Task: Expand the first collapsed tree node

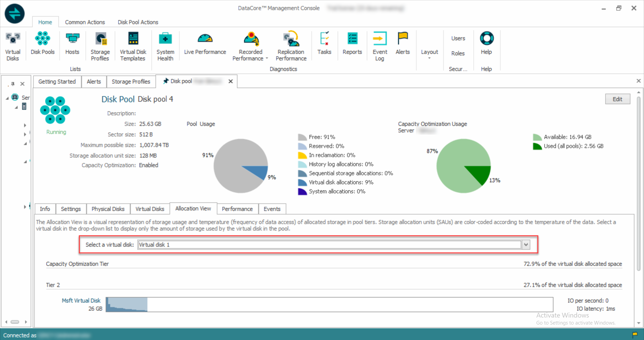Action: click(25, 126)
